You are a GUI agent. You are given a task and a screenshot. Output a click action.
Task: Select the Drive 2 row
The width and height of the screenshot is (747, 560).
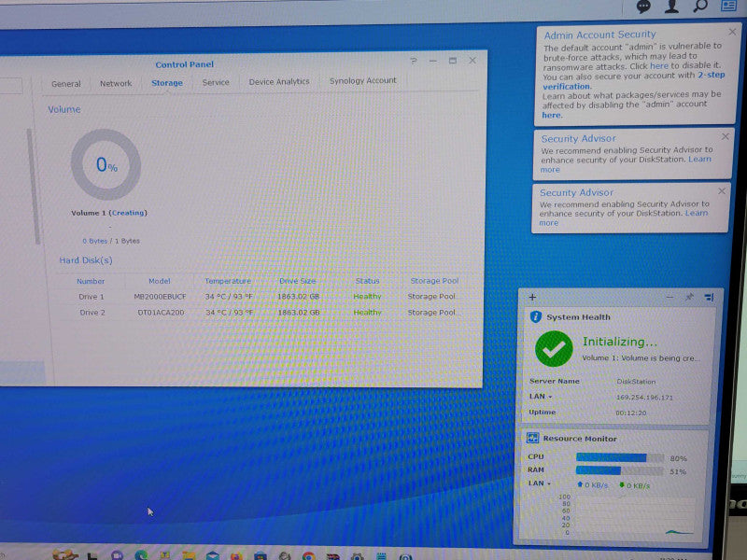(x=262, y=313)
